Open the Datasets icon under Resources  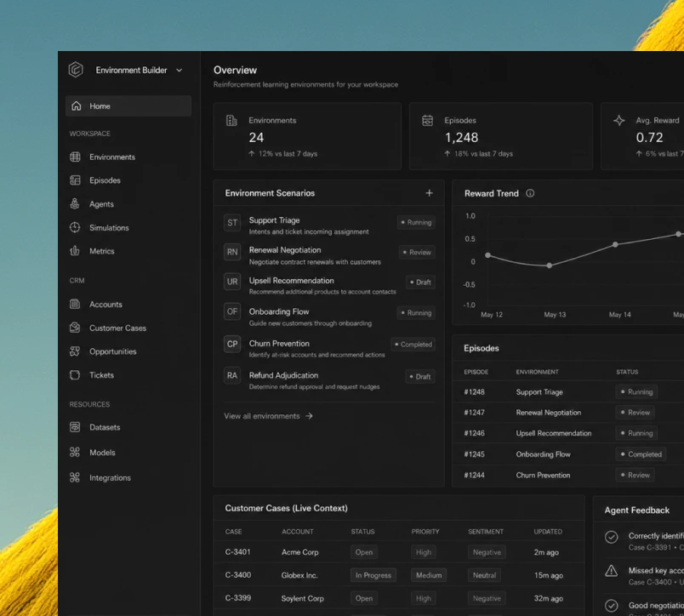pyautogui.click(x=75, y=427)
